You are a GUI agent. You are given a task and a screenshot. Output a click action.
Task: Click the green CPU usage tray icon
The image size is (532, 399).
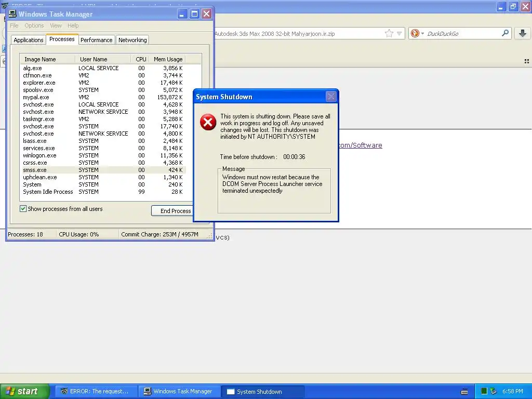click(x=484, y=392)
